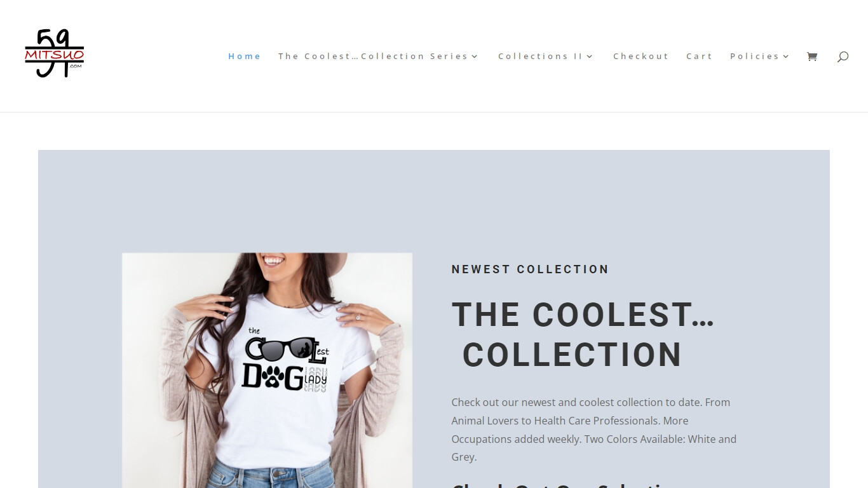Select the Collections II menu label
The height and width of the screenshot is (488, 868).
[541, 56]
